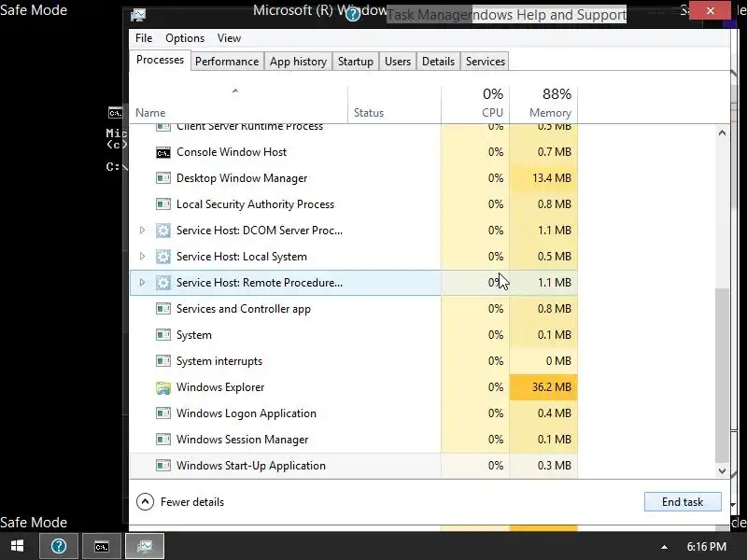Click the Console Window Host process icon

162,152
